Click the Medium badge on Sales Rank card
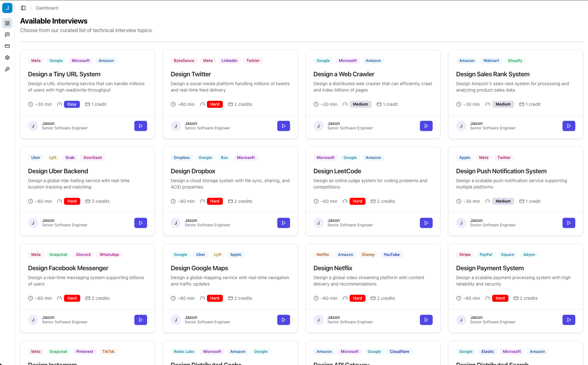Image resolution: width=588 pixels, height=365 pixels. coord(503,104)
